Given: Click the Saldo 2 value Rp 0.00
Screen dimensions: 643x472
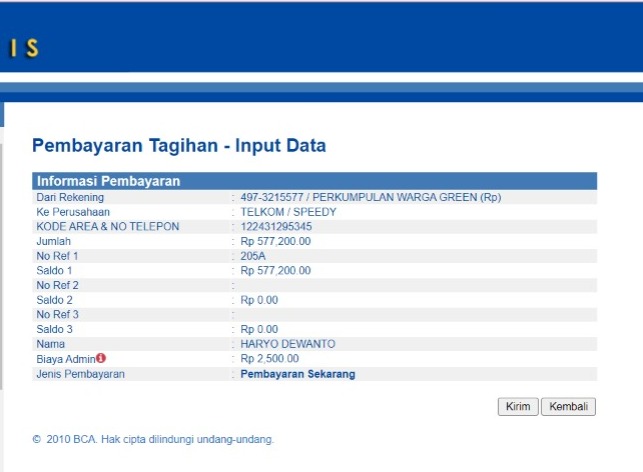Looking at the screenshot, I should coord(259,300).
